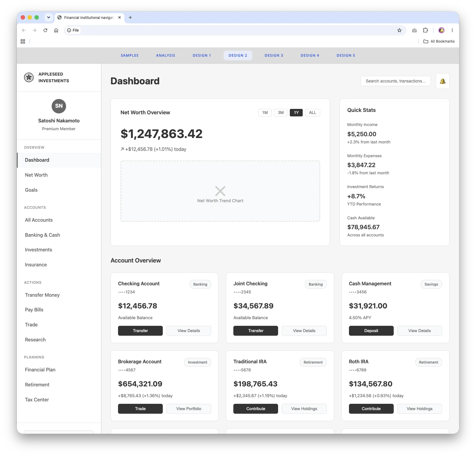Click the Investment tag on Brokerage Account

[198, 362]
